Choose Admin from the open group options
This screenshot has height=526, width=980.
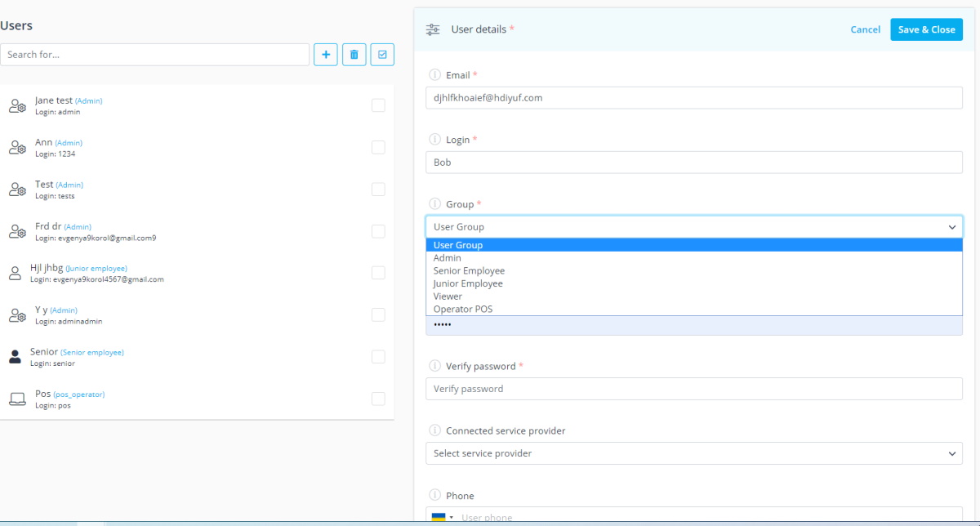click(446, 257)
